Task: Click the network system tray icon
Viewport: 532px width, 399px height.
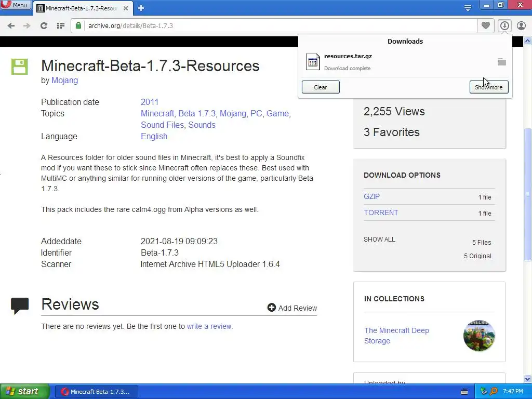Action: pos(484,391)
